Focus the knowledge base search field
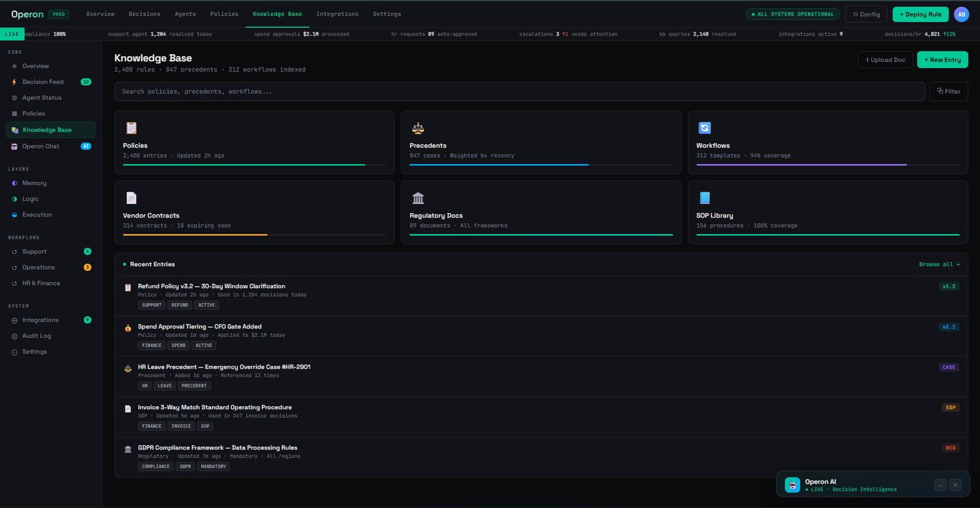Screen dimensions: 980x508 (x=519, y=91)
